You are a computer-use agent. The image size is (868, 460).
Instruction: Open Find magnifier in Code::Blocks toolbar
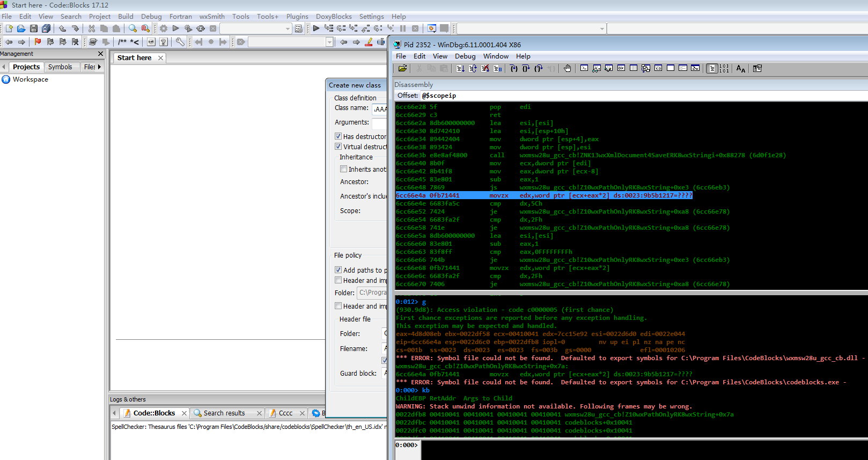[133, 28]
